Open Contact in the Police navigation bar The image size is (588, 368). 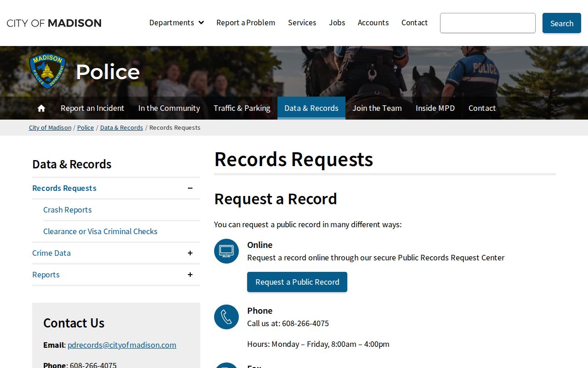(x=482, y=108)
